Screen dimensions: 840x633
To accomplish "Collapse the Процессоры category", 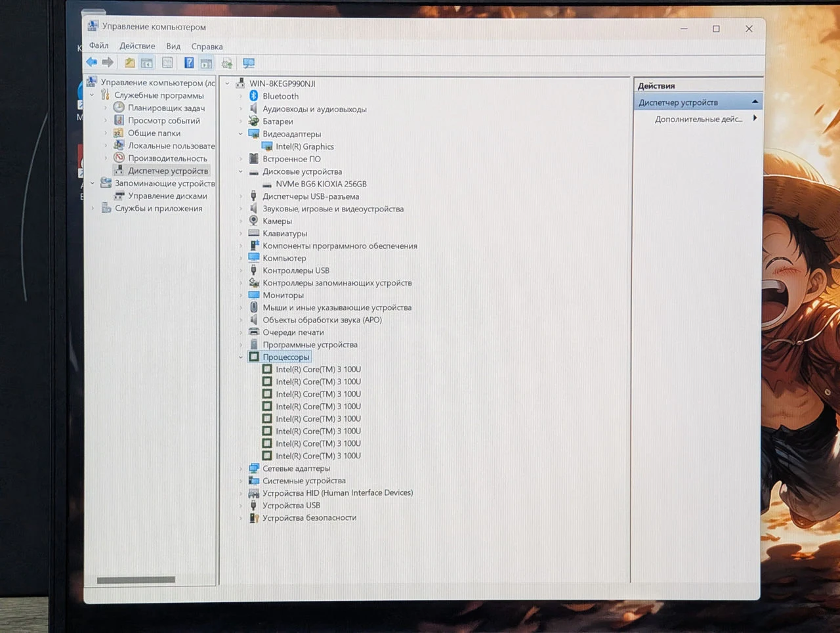I will [241, 357].
